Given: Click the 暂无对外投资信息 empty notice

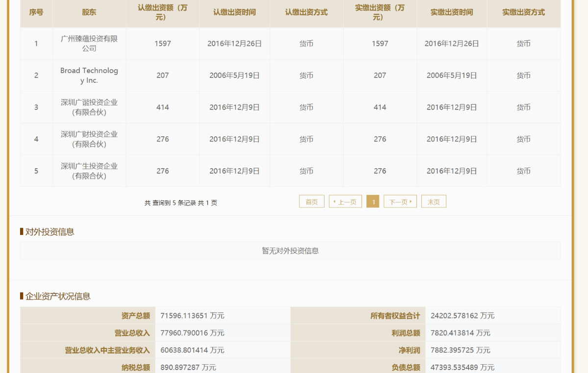Looking at the screenshot, I should coord(290,251).
